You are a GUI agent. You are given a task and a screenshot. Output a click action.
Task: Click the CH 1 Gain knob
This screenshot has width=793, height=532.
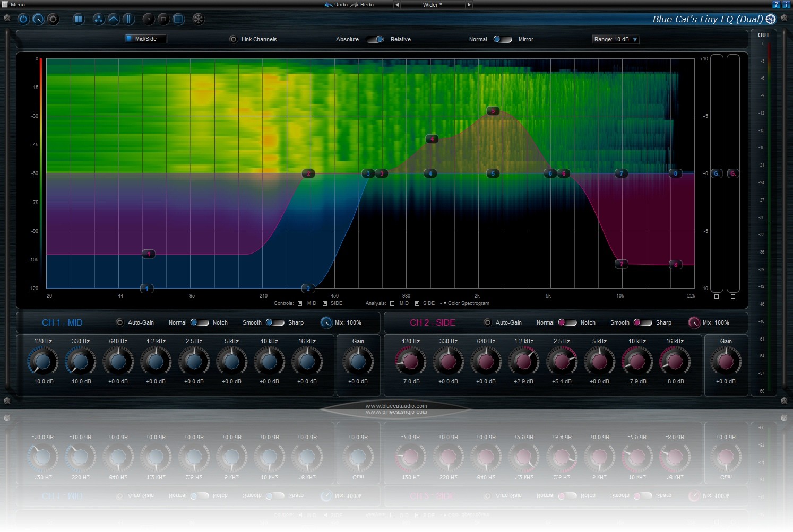click(358, 362)
